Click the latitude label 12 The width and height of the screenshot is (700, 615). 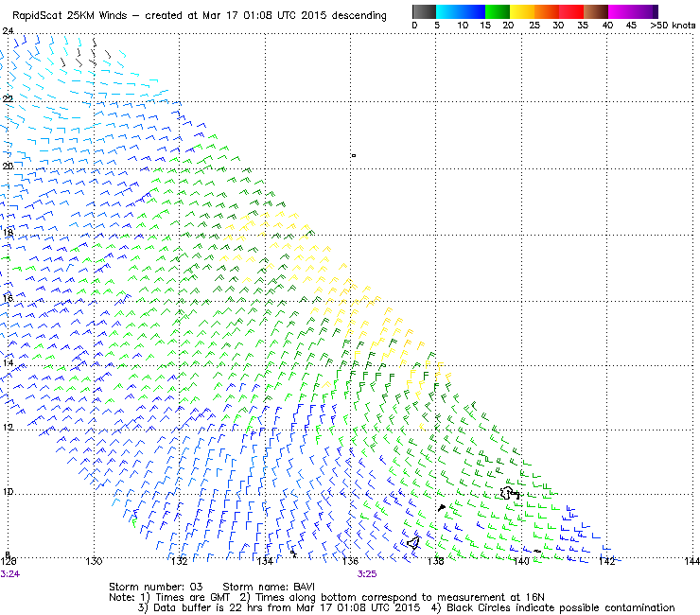[x=8, y=427]
